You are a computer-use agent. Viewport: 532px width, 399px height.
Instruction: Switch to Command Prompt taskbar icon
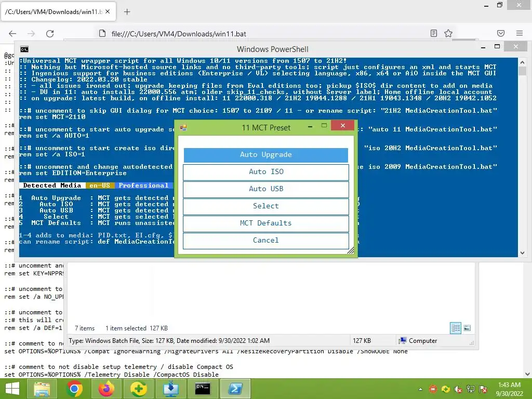point(203,389)
